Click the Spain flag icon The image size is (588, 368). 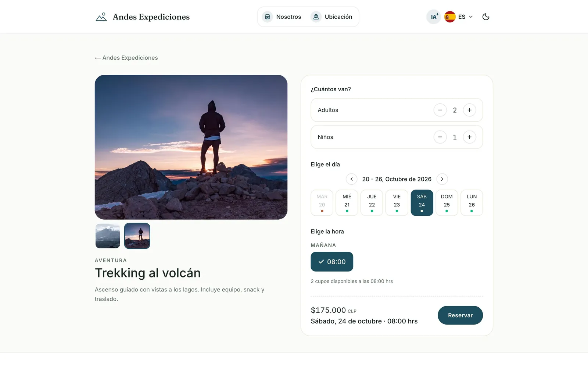pyautogui.click(x=450, y=17)
